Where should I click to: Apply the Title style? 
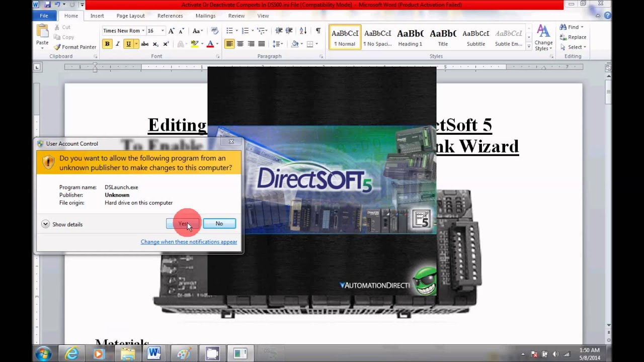click(x=443, y=38)
